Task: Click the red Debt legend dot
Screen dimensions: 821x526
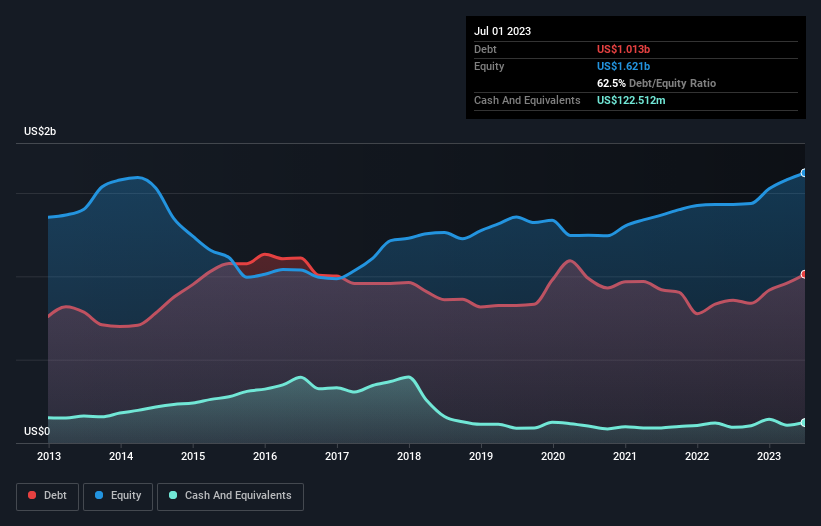Action: (x=32, y=495)
